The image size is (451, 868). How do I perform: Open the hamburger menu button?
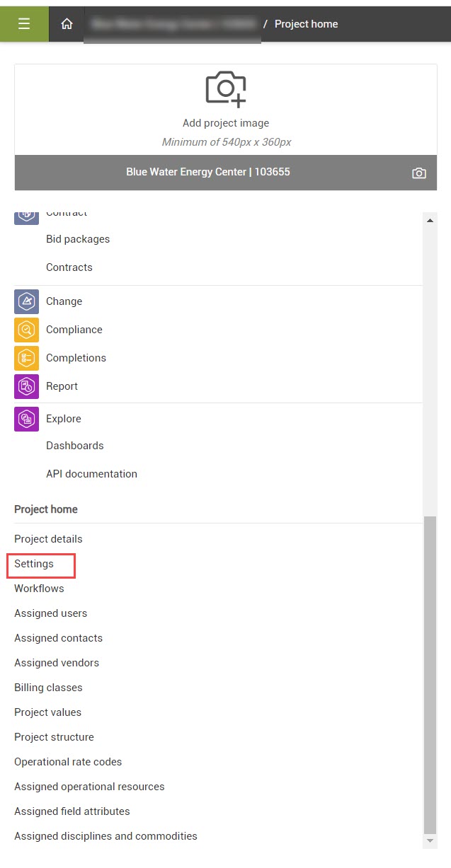[24, 24]
